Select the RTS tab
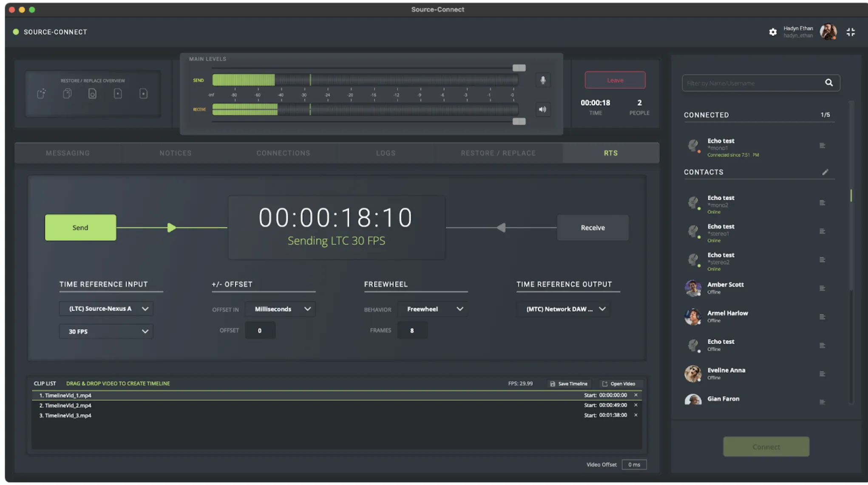 pos(611,153)
